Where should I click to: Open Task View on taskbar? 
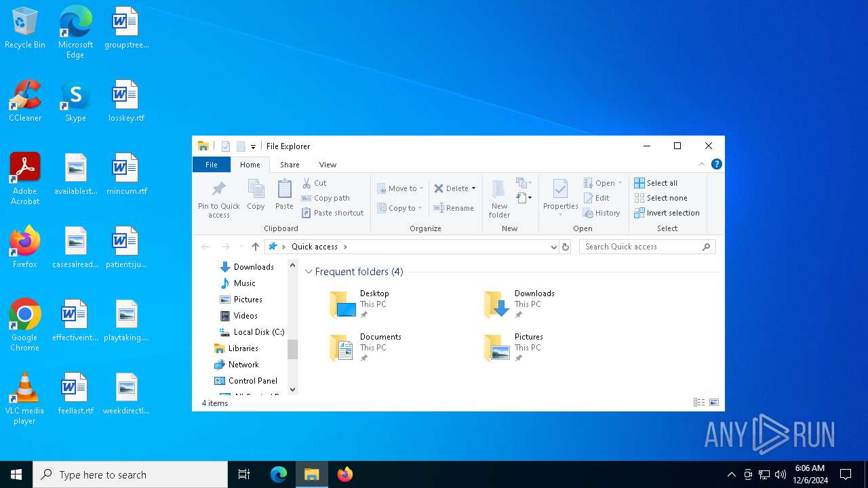coord(244,474)
